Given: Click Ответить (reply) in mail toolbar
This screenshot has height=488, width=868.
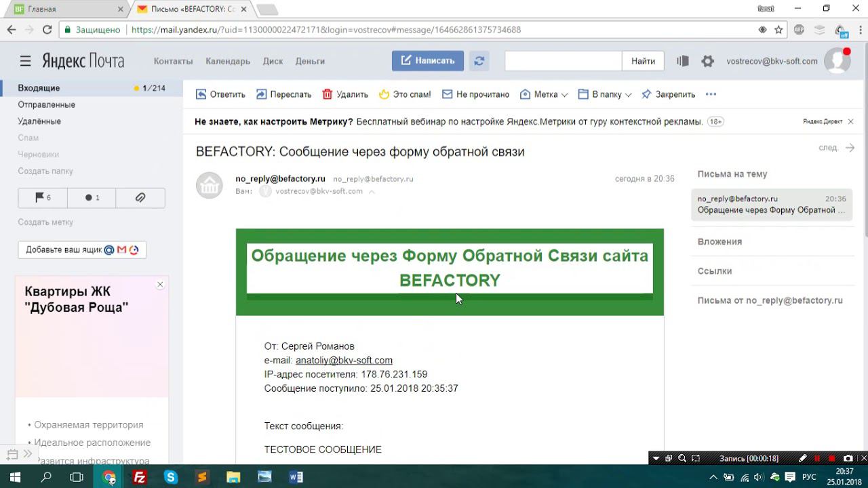Looking at the screenshot, I should (x=220, y=94).
